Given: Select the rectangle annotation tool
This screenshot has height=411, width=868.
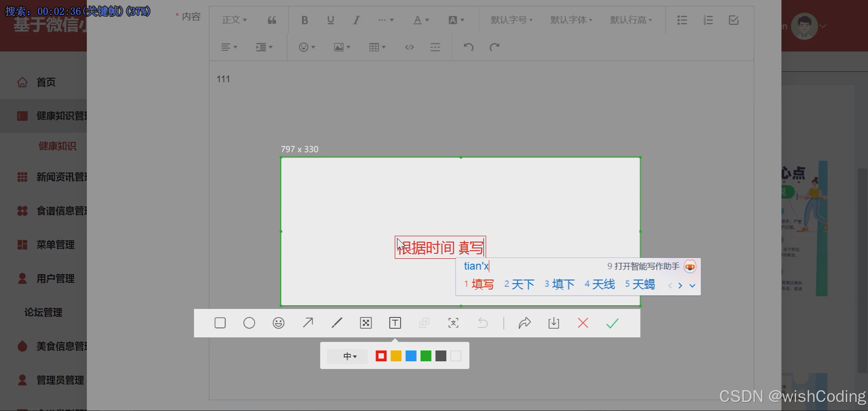Looking at the screenshot, I should click(220, 323).
